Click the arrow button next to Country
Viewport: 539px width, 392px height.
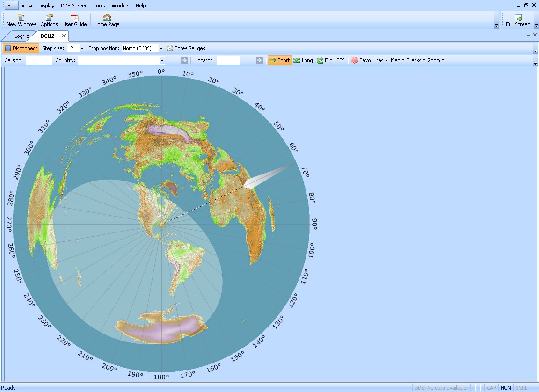(x=184, y=60)
